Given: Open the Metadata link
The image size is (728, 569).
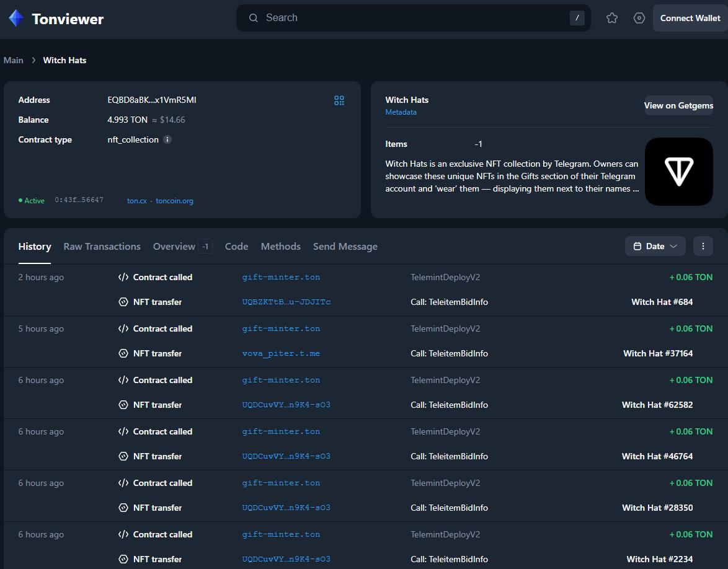Looking at the screenshot, I should coord(401,112).
